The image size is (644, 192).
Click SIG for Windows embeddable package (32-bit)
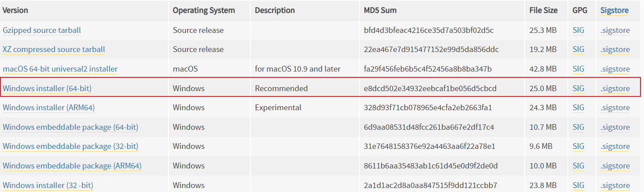pos(579,146)
